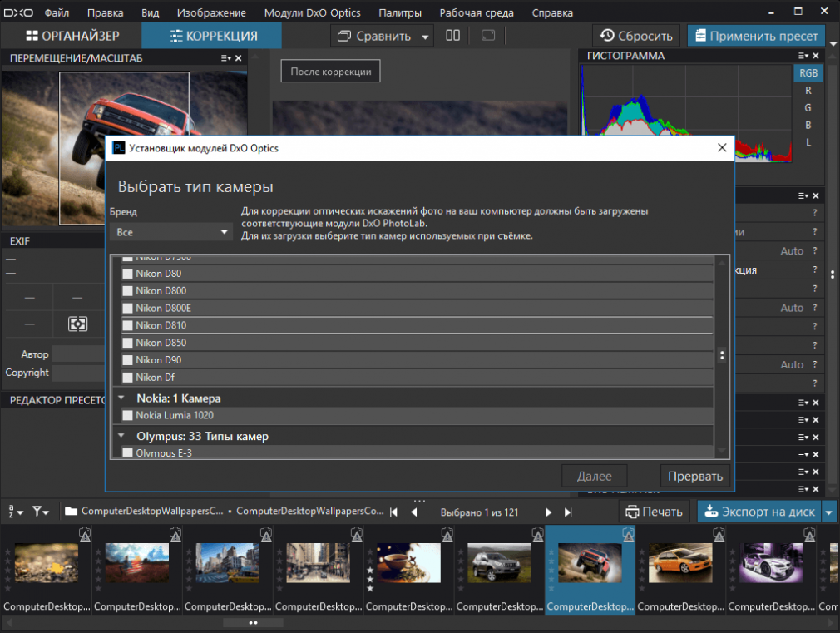The width and height of the screenshot is (840, 633).
Task: Open the Экспорт на диск dropdown arrow
Action: (x=828, y=512)
